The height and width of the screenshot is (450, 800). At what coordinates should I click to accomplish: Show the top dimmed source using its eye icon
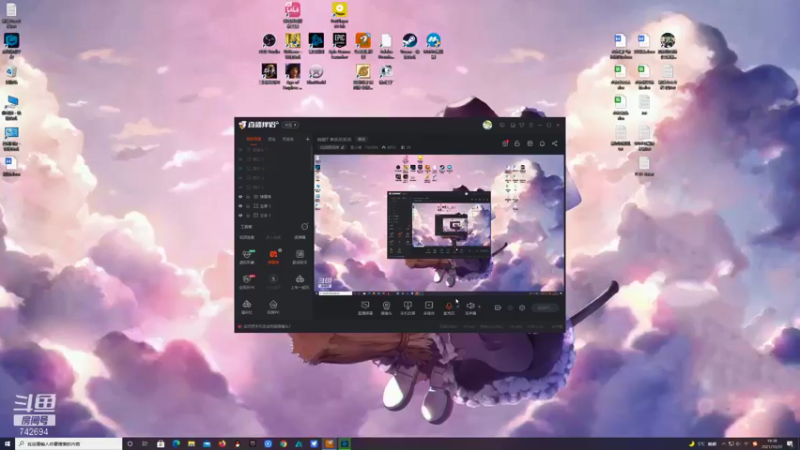(x=240, y=150)
